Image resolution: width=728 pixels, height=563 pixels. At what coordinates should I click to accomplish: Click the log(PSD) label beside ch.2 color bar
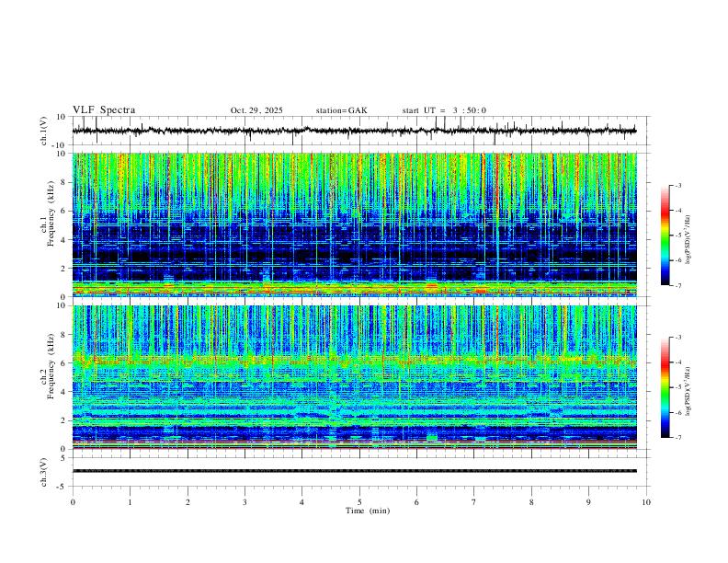688,392
